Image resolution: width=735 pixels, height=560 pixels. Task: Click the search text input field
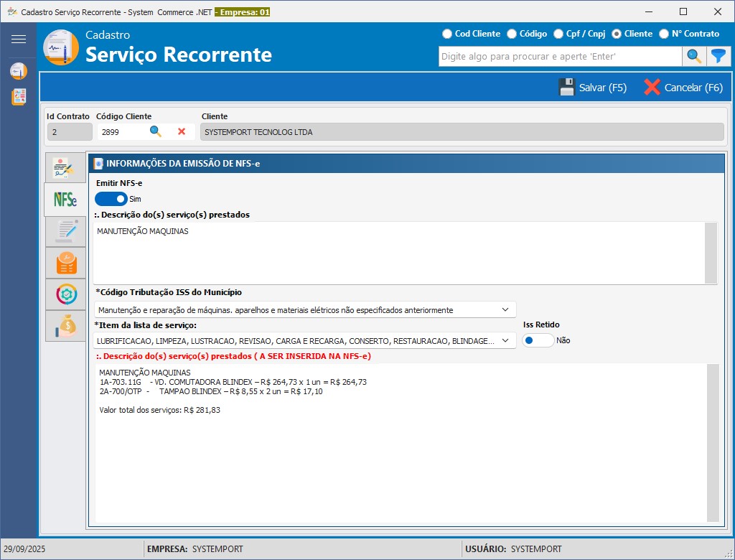coord(560,56)
